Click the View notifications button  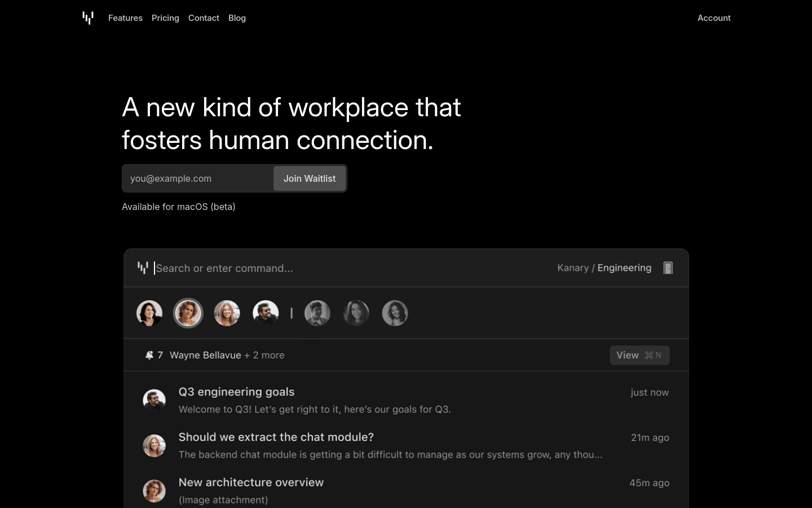pos(639,355)
